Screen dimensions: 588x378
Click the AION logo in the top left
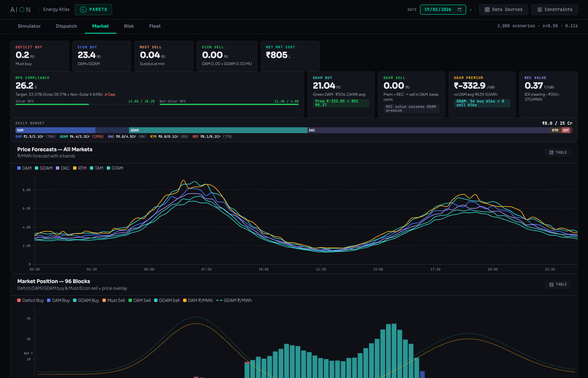click(20, 9)
